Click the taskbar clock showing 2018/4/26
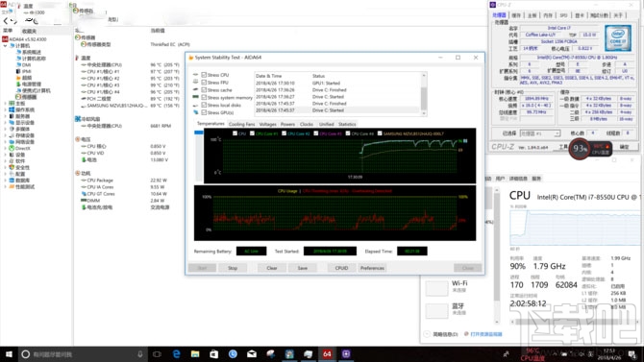The image size is (644, 362). pos(609,354)
